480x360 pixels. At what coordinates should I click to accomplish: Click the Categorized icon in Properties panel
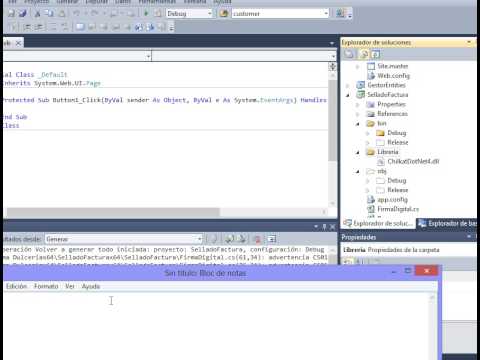[x=348, y=262]
